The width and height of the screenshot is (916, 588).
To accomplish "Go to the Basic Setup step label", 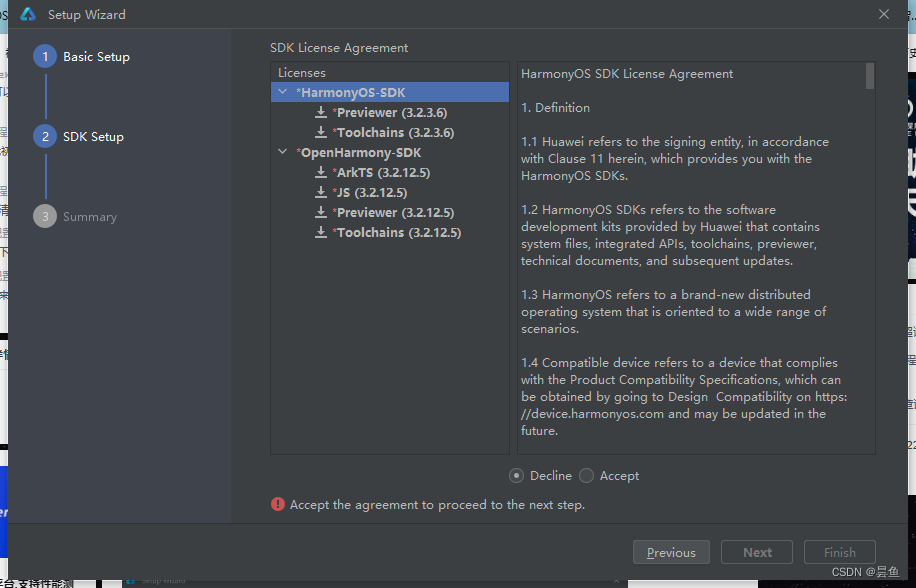I will pyautogui.click(x=96, y=57).
